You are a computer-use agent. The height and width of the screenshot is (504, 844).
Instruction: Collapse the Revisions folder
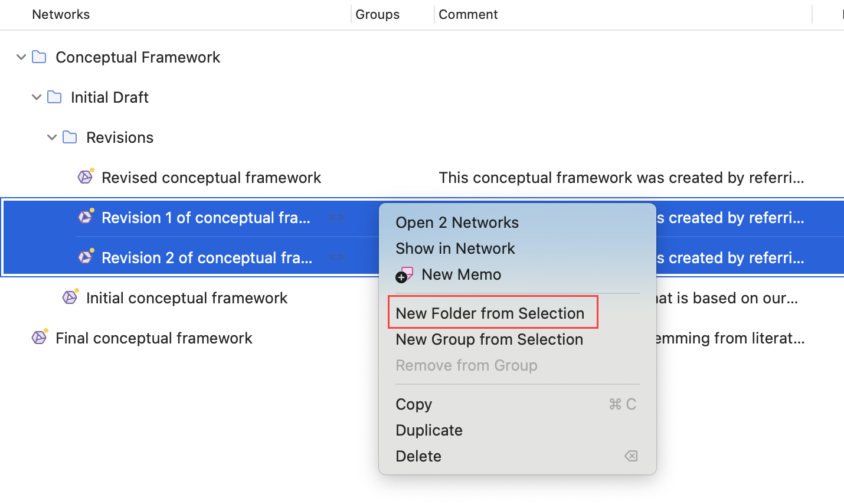tap(52, 138)
